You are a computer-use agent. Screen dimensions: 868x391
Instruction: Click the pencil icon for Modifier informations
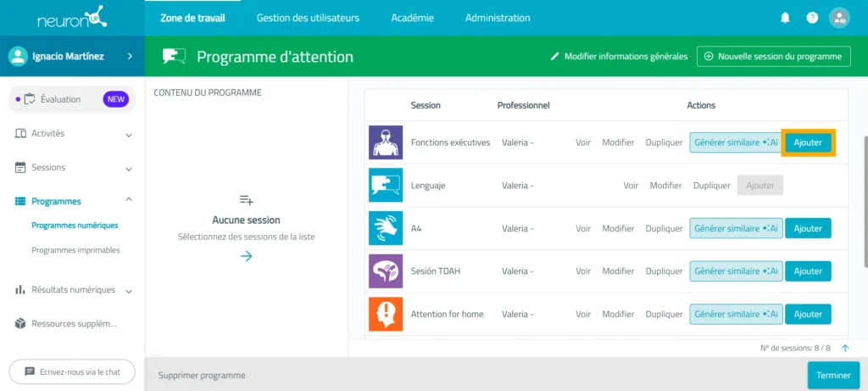tap(555, 57)
